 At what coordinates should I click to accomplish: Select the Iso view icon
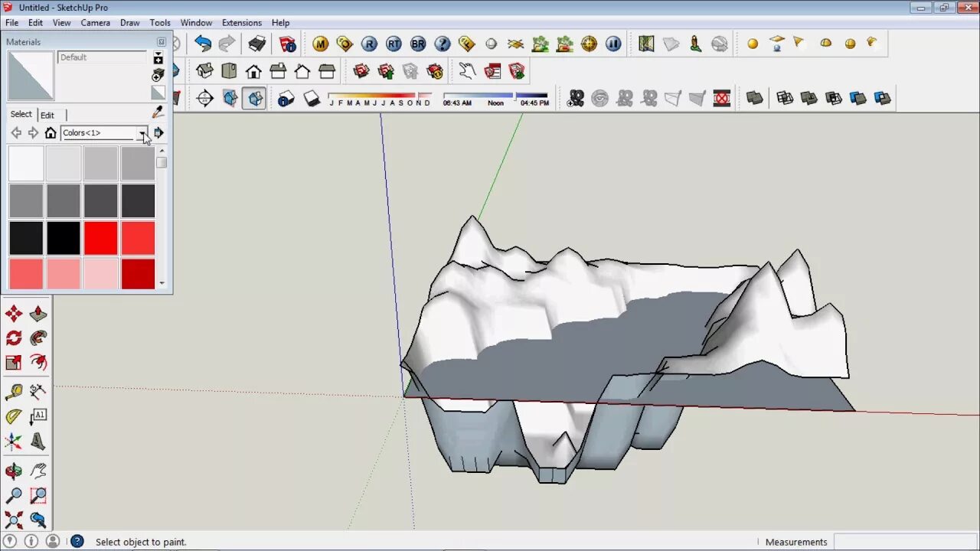[204, 70]
